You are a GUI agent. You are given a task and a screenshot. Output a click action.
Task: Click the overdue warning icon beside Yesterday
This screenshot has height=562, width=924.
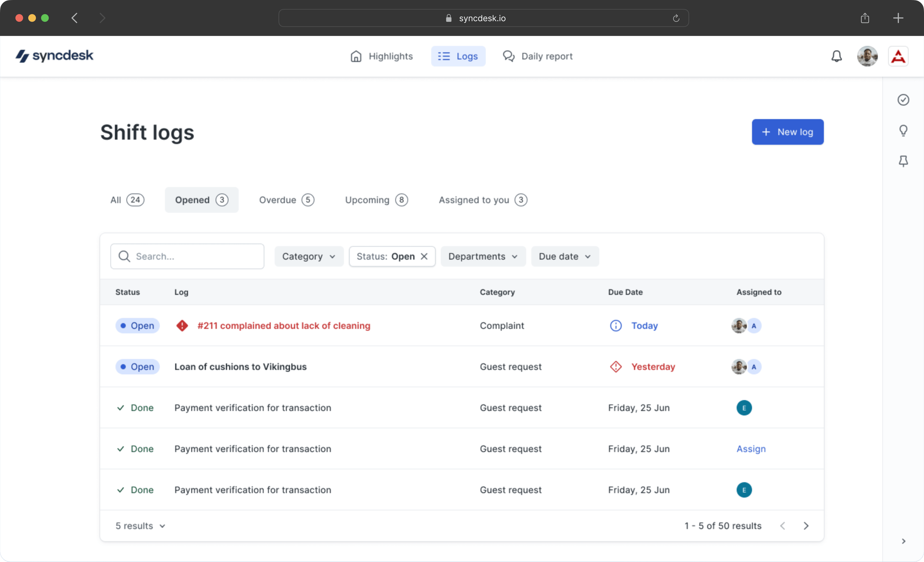(x=616, y=367)
